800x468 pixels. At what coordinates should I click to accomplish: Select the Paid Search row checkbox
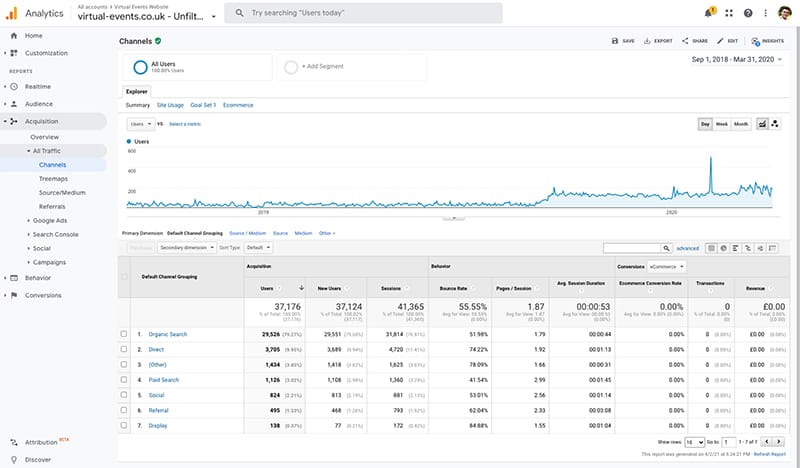pos(124,379)
